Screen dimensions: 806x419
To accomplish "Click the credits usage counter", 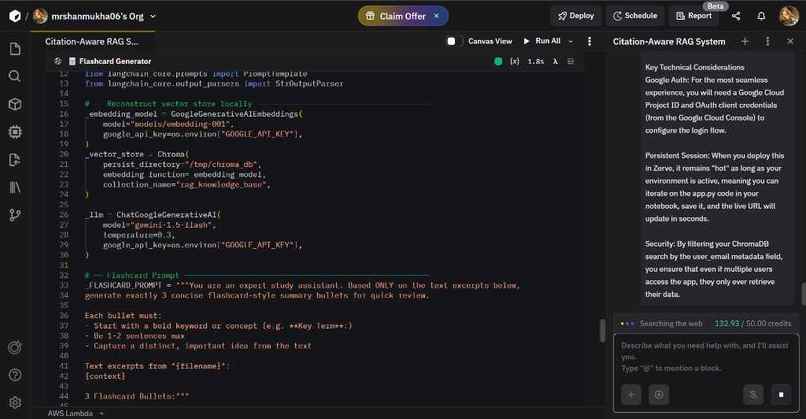I will (753, 323).
